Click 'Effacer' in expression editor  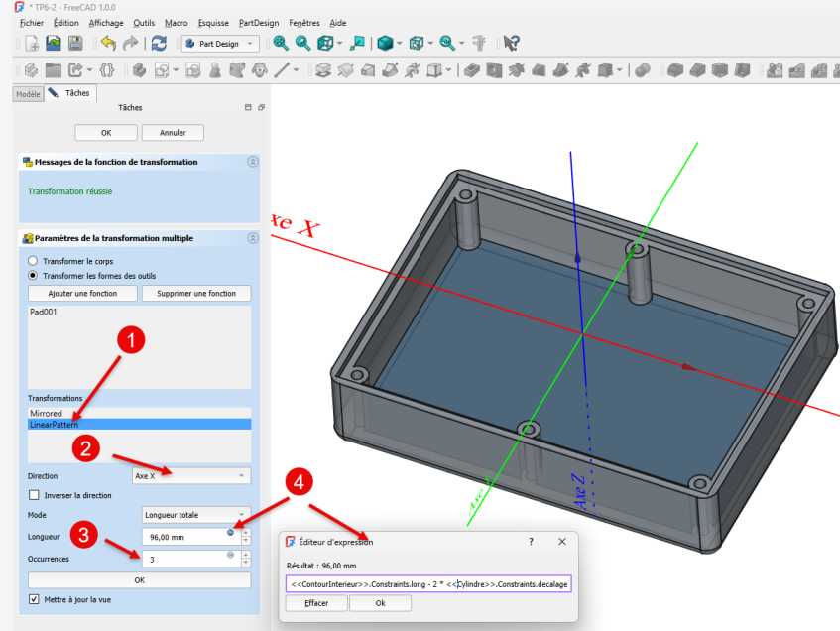tap(316, 603)
